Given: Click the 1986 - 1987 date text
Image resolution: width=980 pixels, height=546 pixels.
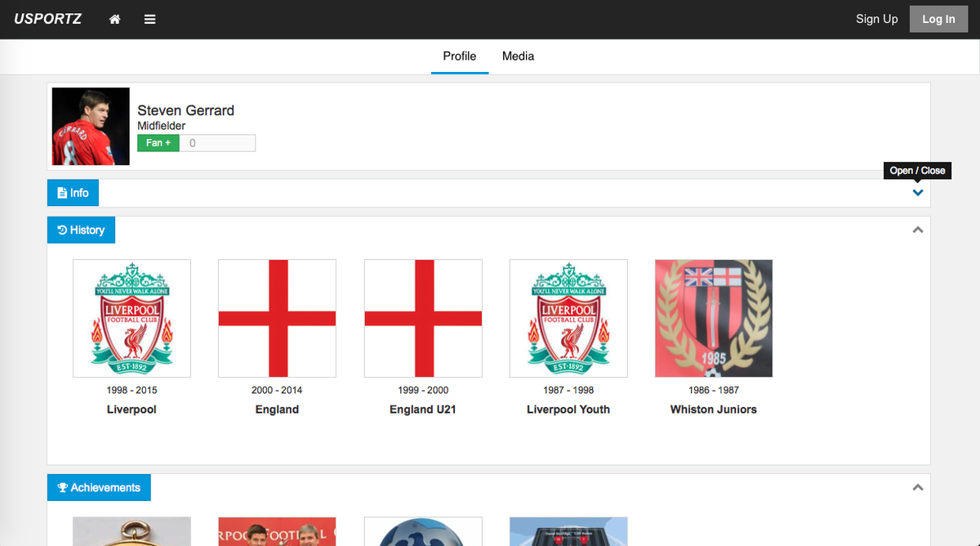Looking at the screenshot, I should coord(714,390).
